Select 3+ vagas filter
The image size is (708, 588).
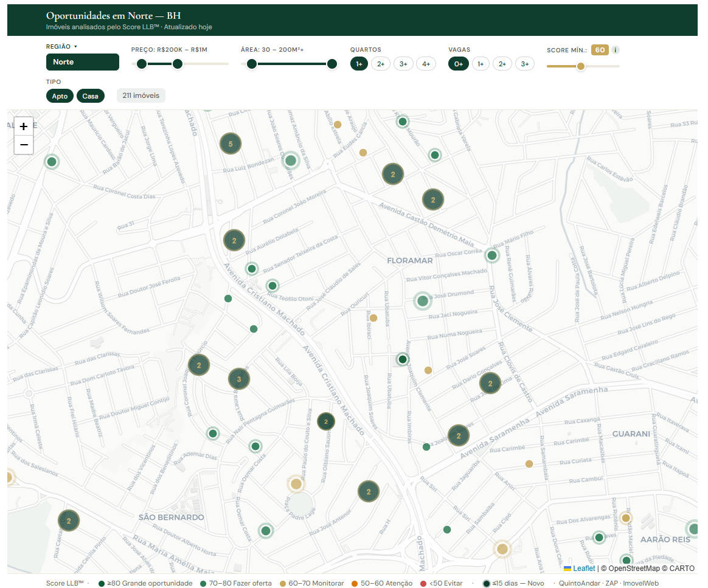tap(525, 64)
